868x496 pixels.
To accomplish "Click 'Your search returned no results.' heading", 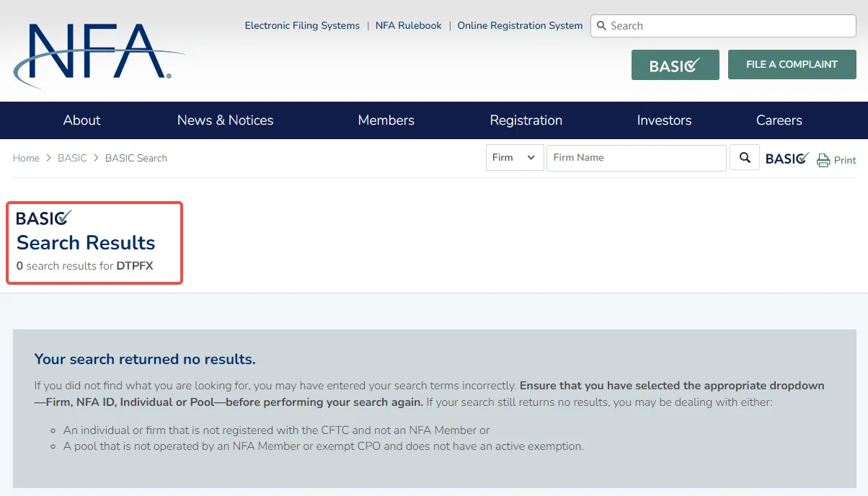I will (145, 359).
